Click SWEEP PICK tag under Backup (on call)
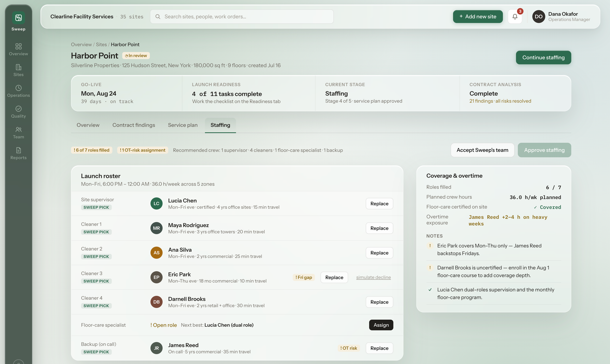 click(x=96, y=352)
